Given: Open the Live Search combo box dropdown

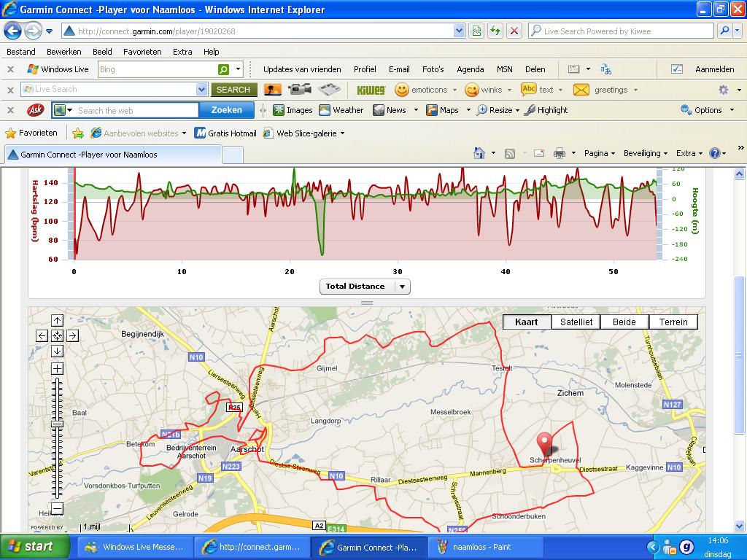Looking at the screenshot, I should (x=201, y=90).
